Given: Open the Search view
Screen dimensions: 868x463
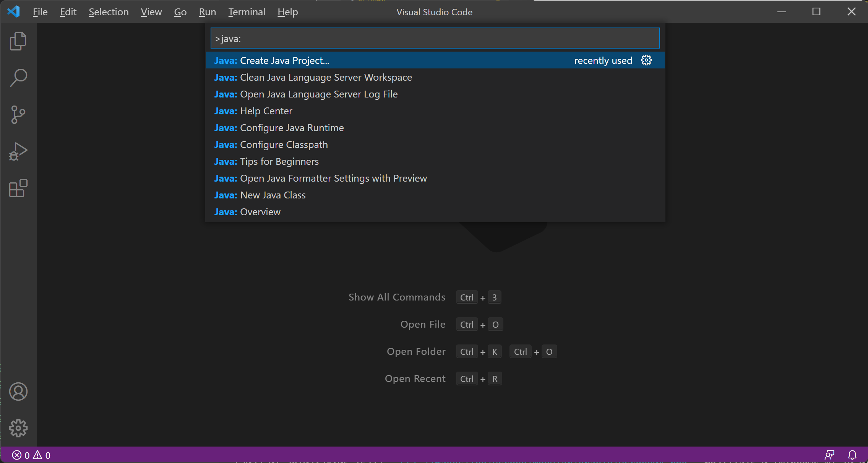Looking at the screenshot, I should (18, 77).
